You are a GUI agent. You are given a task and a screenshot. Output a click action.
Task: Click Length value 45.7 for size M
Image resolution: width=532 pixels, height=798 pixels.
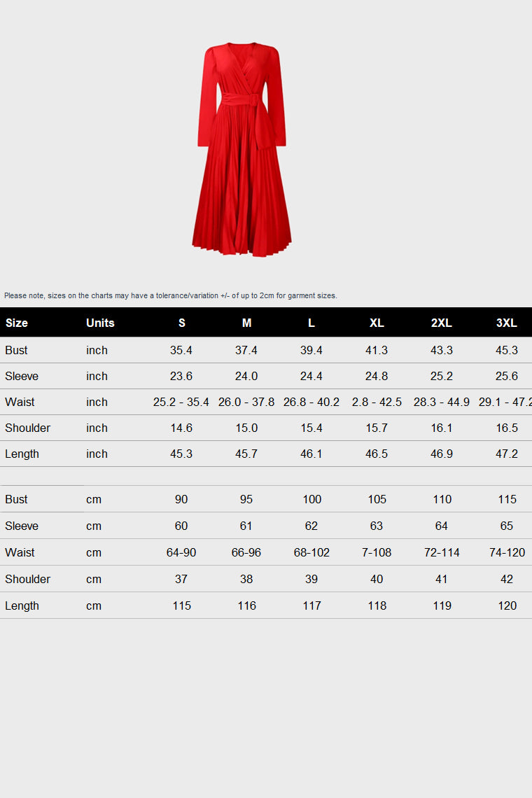246,454
